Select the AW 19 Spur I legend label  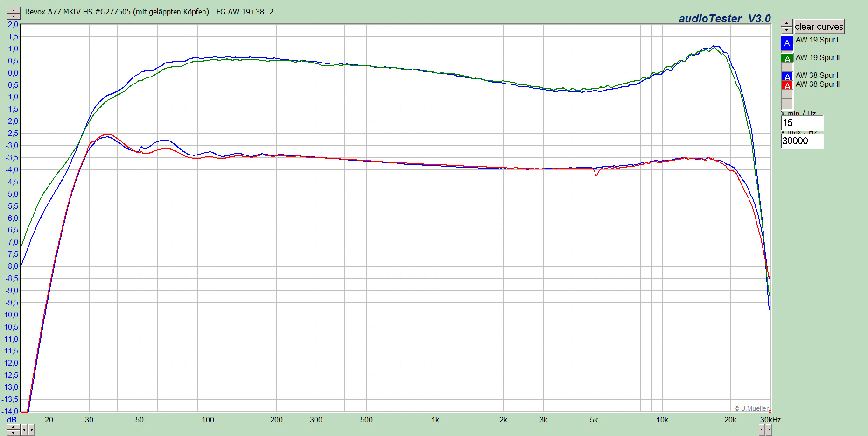click(817, 40)
